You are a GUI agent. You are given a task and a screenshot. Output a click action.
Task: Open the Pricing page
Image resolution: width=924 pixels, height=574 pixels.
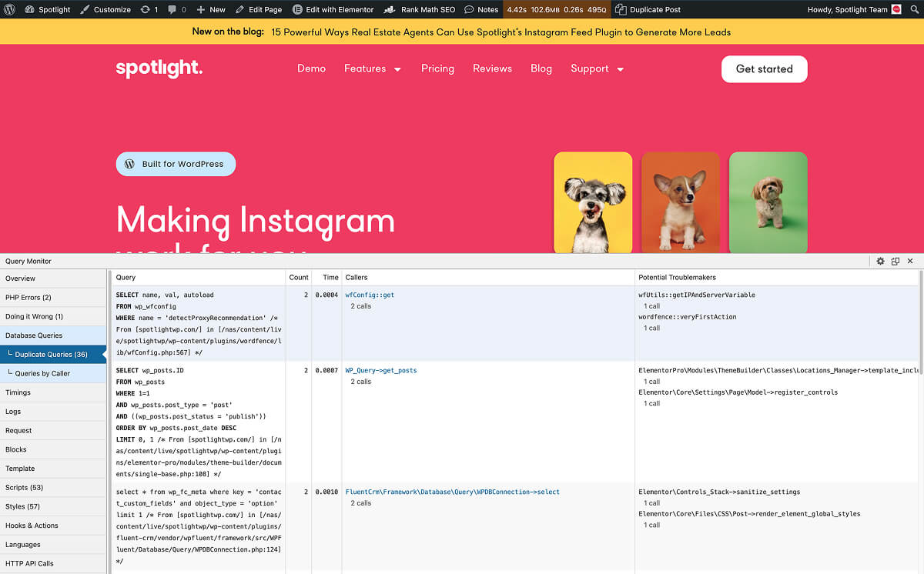point(437,68)
